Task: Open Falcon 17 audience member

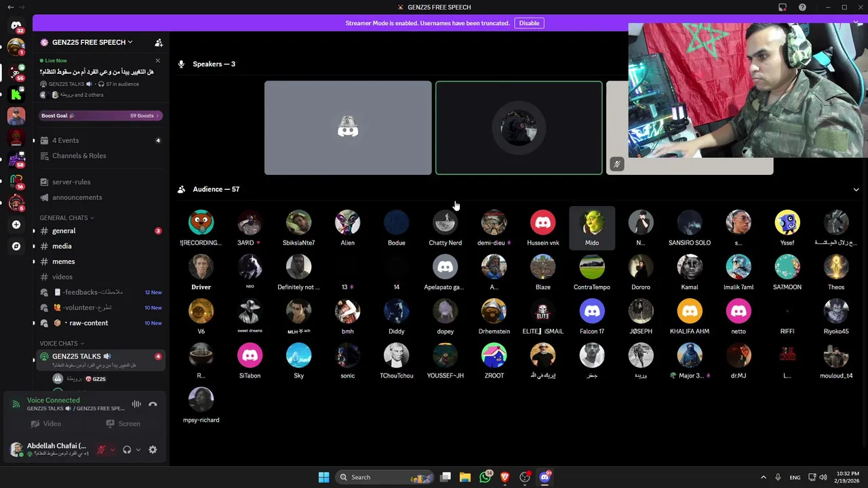Action: click(592, 317)
